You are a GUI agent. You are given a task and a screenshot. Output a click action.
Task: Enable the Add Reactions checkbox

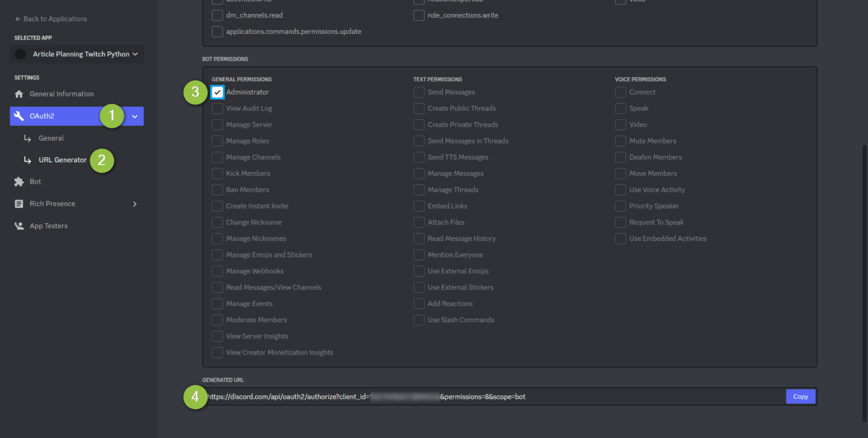pyautogui.click(x=419, y=304)
